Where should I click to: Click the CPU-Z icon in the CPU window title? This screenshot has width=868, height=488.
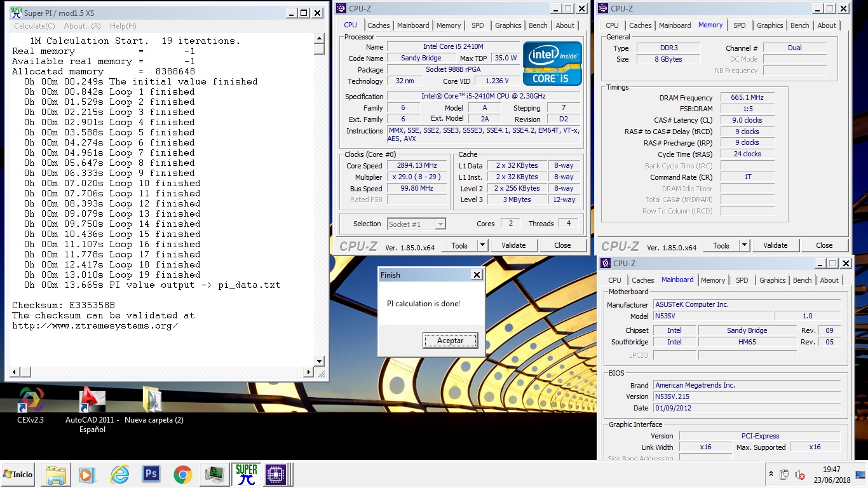coord(341,8)
